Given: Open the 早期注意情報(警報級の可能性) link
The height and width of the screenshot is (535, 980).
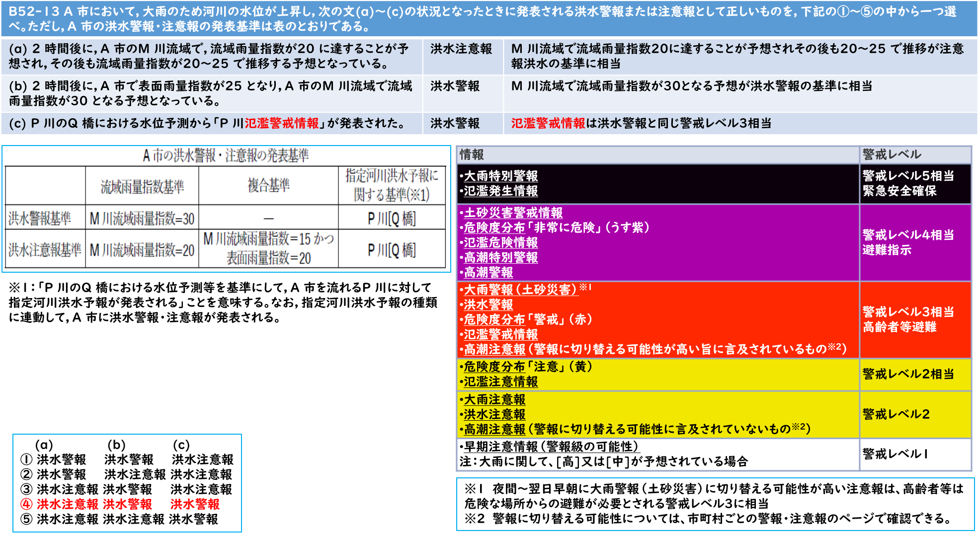Looking at the screenshot, I should click(551, 447).
